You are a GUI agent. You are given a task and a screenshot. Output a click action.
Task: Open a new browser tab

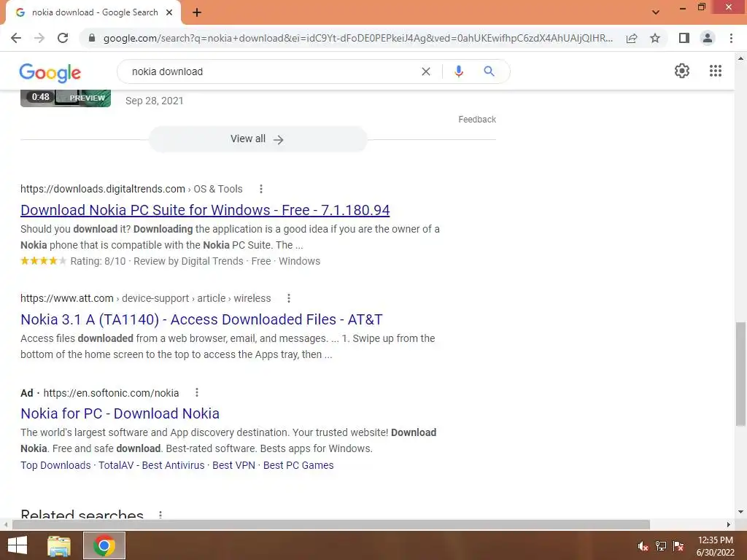pos(197,12)
